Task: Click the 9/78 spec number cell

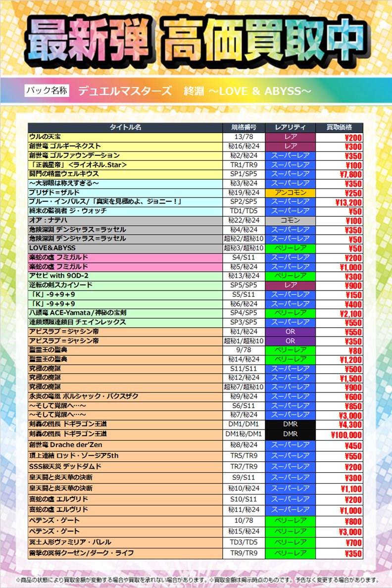Action: [x=244, y=350]
